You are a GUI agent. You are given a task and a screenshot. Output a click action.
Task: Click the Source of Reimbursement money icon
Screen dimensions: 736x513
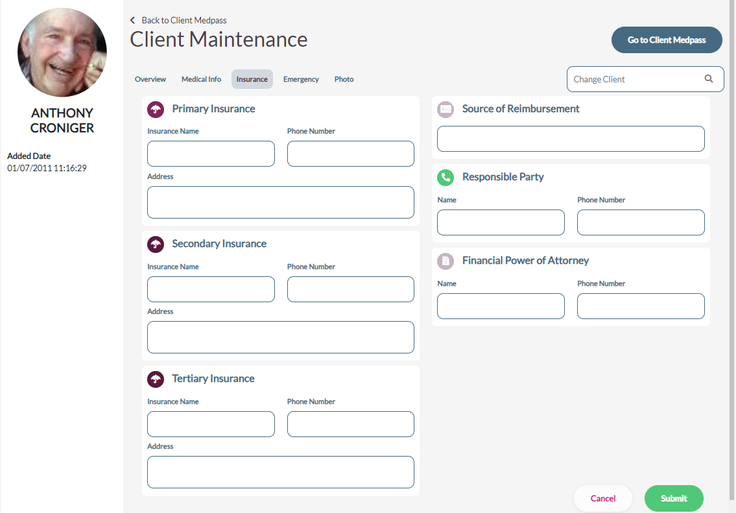[445, 109]
